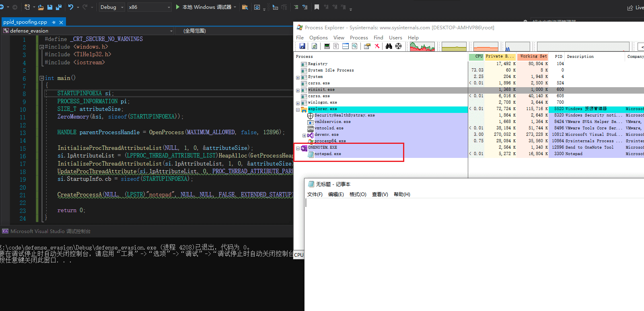Click bookmark icon in Visual Studio toolbar
Image resolution: width=644 pixels, height=311 pixels.
point(317,7)
